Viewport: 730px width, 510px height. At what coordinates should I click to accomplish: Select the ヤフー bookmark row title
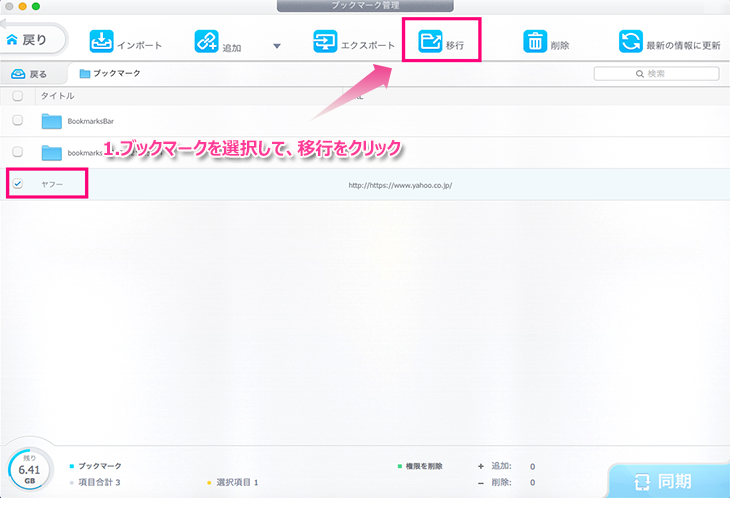52,185
